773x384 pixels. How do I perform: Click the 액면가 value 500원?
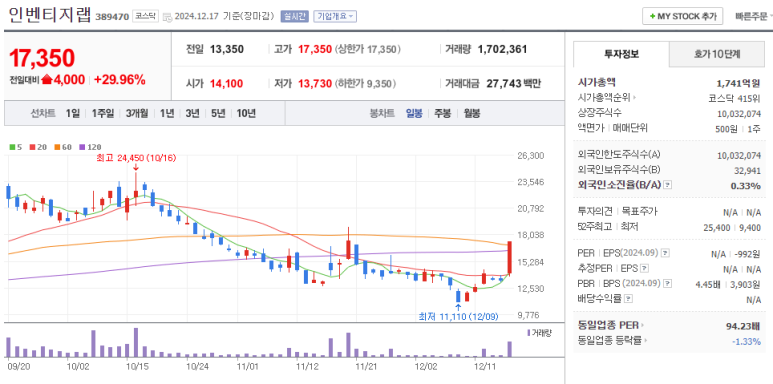[727, 128]
